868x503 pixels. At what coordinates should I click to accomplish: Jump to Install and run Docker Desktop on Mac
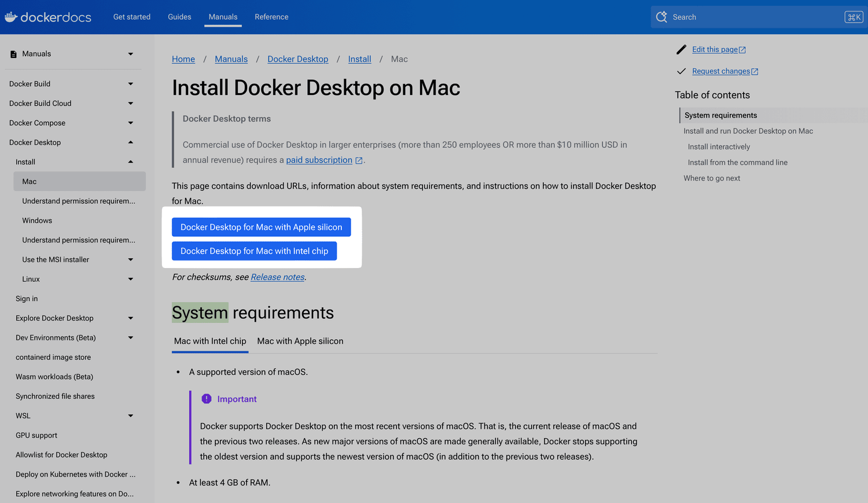pos(748,131)
